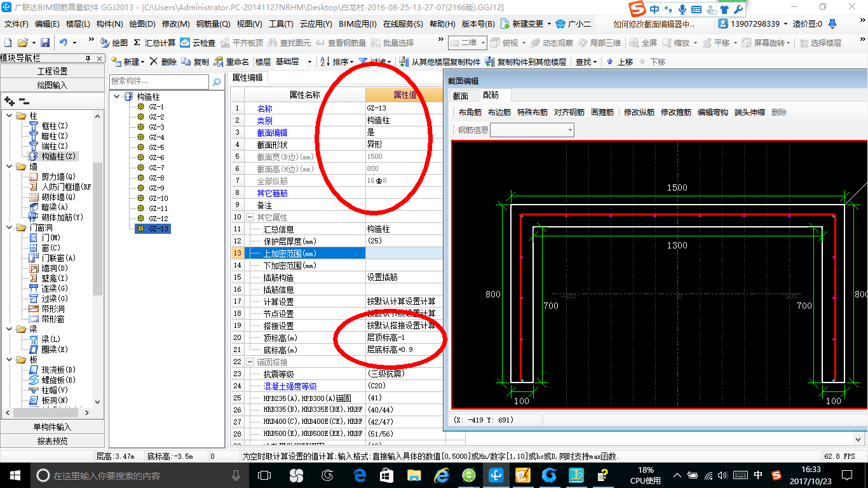Open 构件(N) menu
The height and width of the screenshot is (488, 868).
[x=109, y=24]
